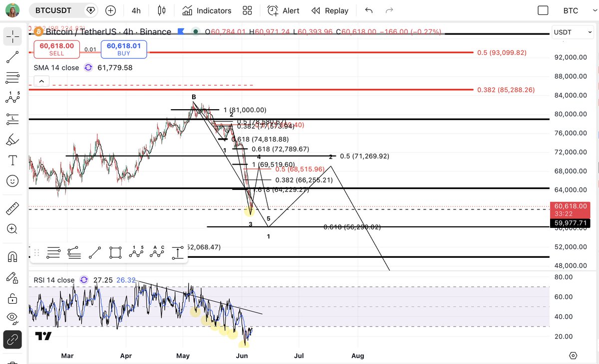Click the refresh icon beside SMA 14
This screenshot has height=364, width=599.
(x=88, y=67)
